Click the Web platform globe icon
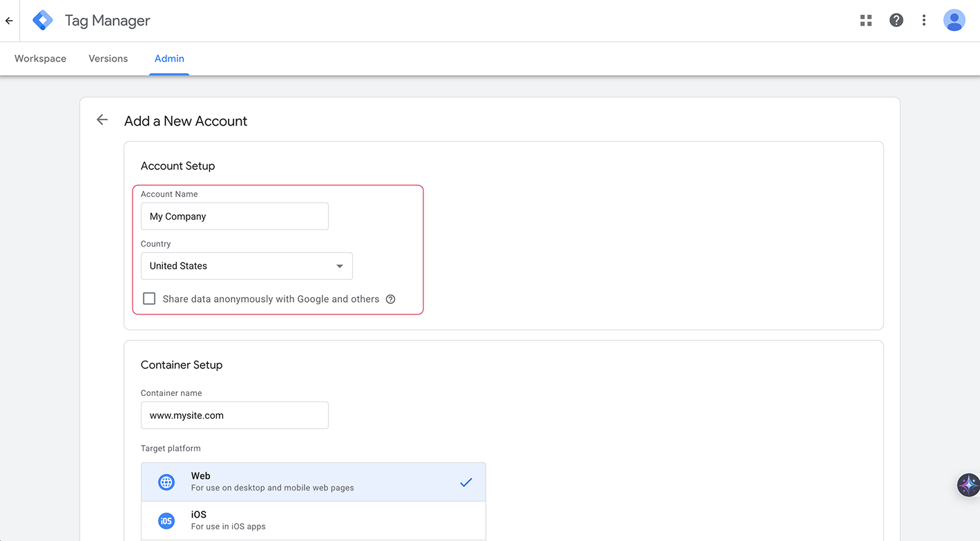980x541 pixels. pyautogui.click(x=166, y=482)
